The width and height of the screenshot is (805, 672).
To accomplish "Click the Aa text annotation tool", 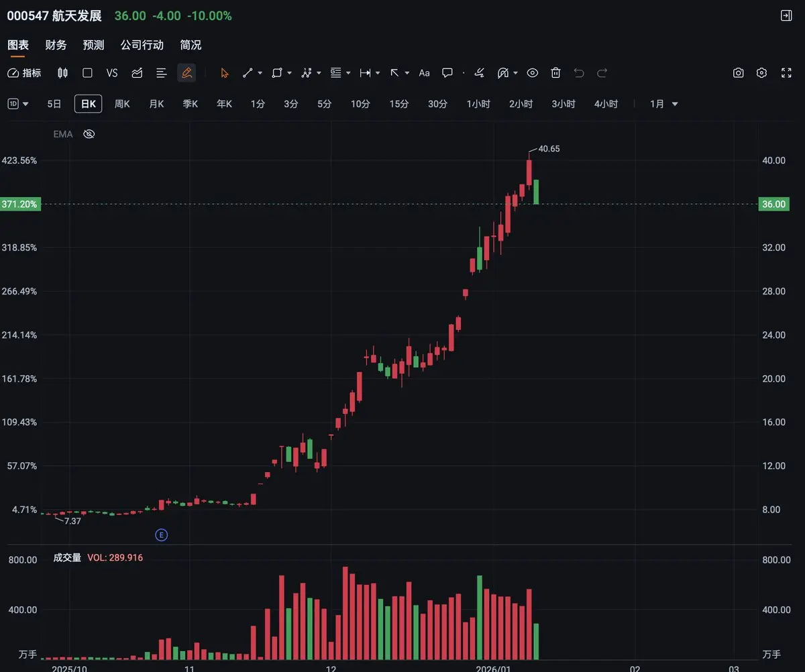I will click(424, 73).
